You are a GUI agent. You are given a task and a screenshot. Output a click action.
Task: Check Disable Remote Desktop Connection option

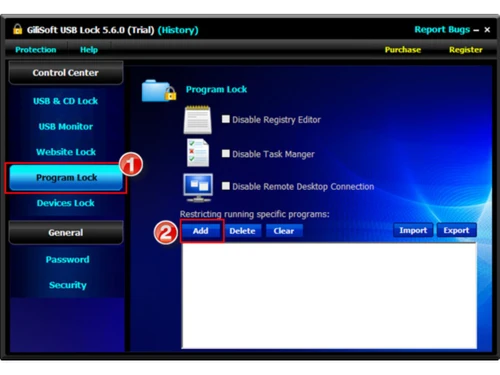(226, 186)
